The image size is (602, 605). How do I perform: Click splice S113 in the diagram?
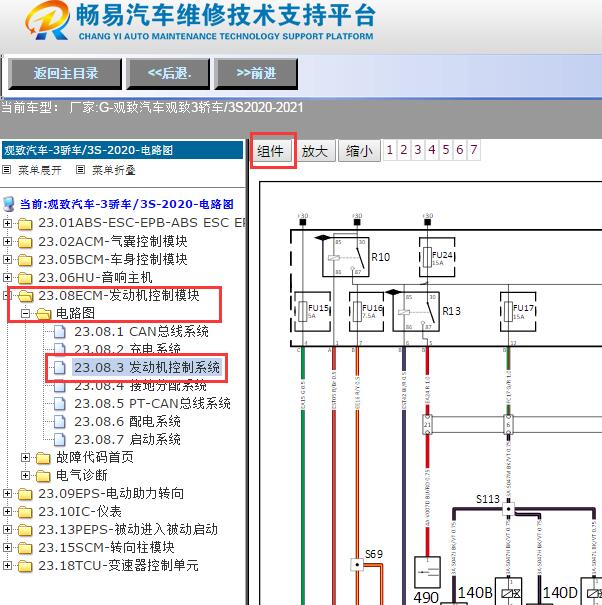pyautogui.click(x=508, y=509)
